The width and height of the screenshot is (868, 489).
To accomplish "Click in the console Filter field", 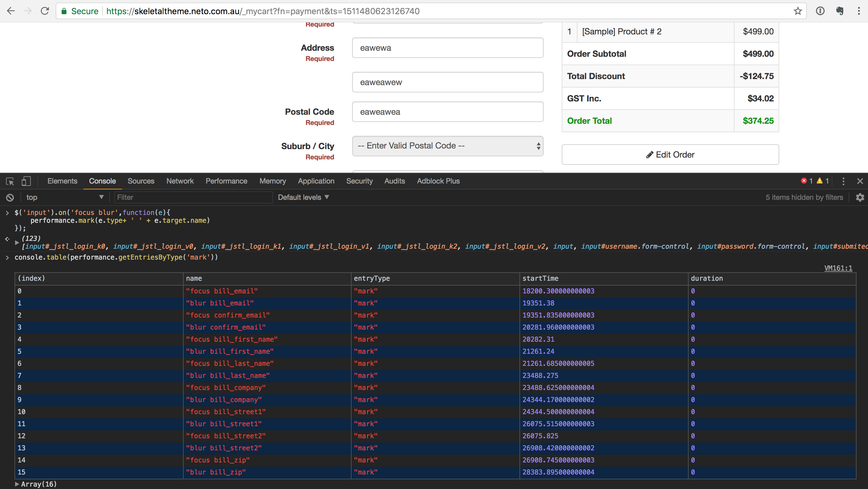I will point(193,198).
